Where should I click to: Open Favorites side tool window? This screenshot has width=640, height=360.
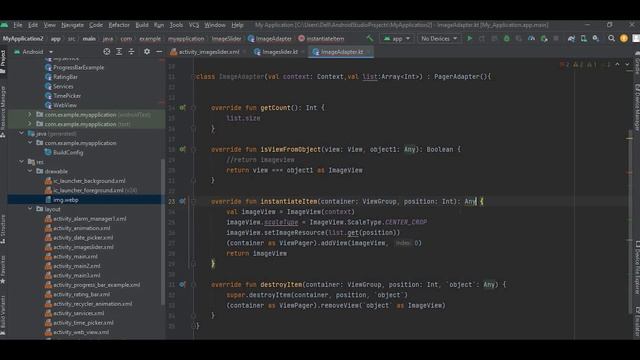point(3,270)
